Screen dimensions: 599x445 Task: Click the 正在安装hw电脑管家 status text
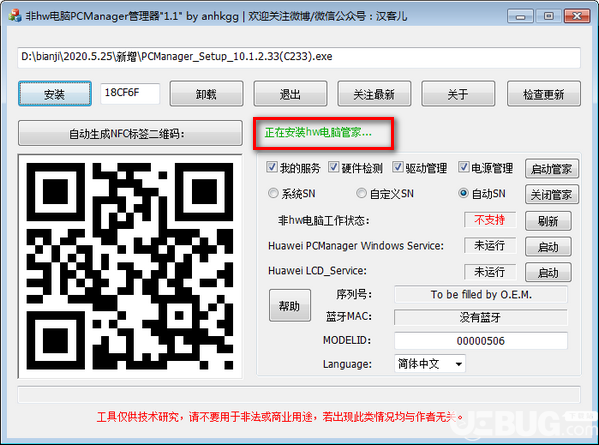tap(318, 133)
